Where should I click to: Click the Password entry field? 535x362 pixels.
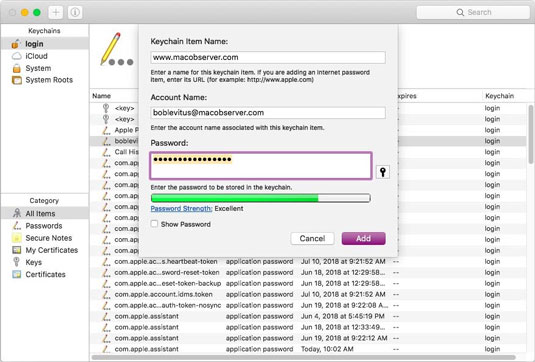click(261, 166)
